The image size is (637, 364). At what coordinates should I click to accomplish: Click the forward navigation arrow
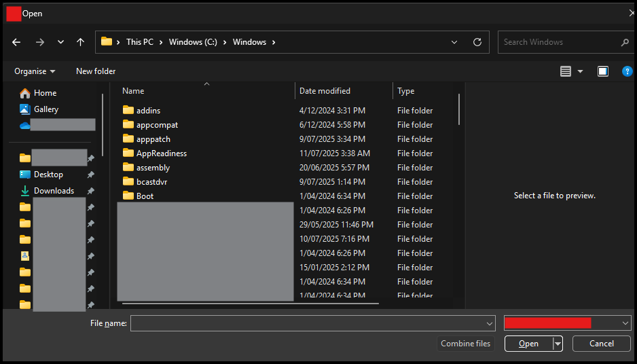40,42
